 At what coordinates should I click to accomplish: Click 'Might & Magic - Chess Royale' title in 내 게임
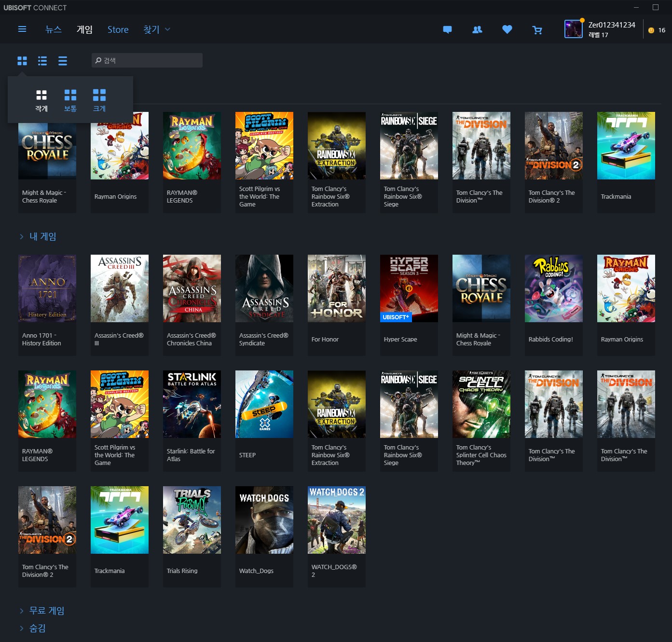479,339
